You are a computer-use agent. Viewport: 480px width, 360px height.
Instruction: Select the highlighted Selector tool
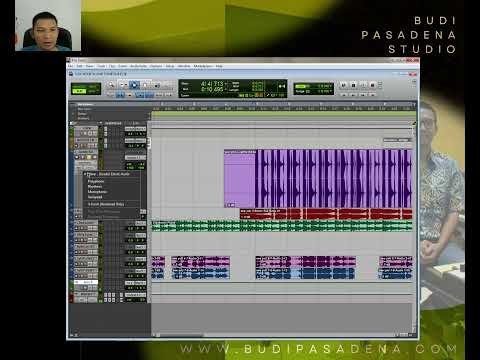(134, 85)
